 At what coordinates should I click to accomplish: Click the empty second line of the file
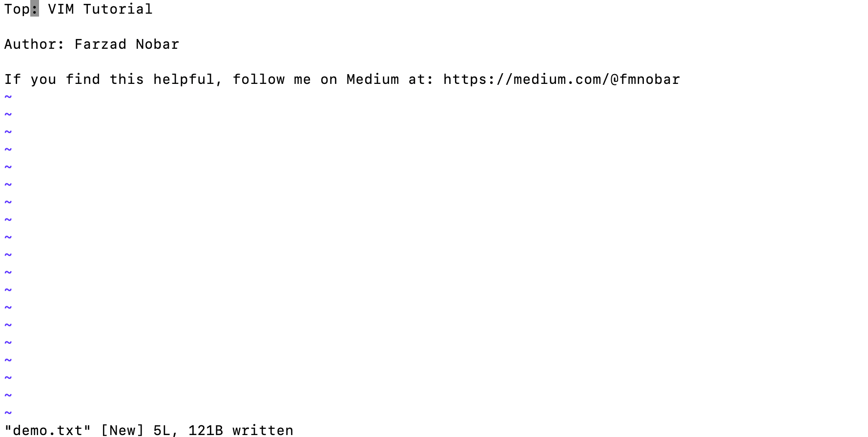tap(434, 26)
